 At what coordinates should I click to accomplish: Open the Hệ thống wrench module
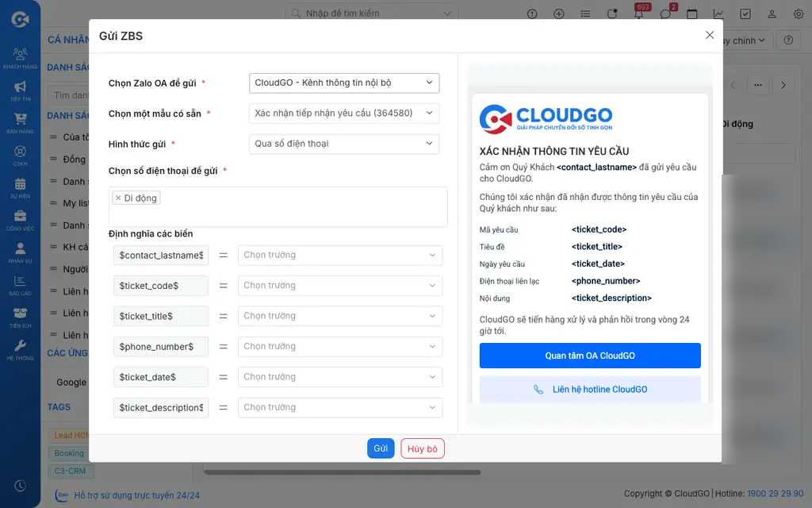click(x=20, y=349)
